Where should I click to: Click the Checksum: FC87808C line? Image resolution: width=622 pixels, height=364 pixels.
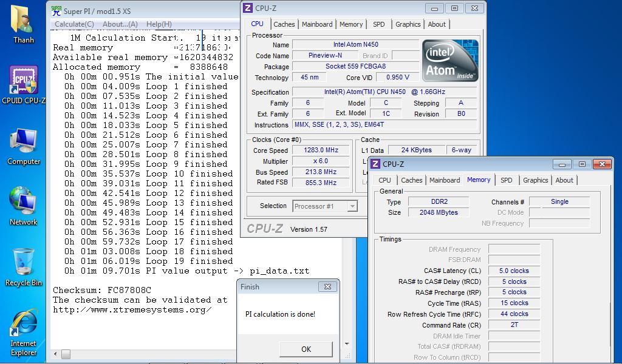102,291
